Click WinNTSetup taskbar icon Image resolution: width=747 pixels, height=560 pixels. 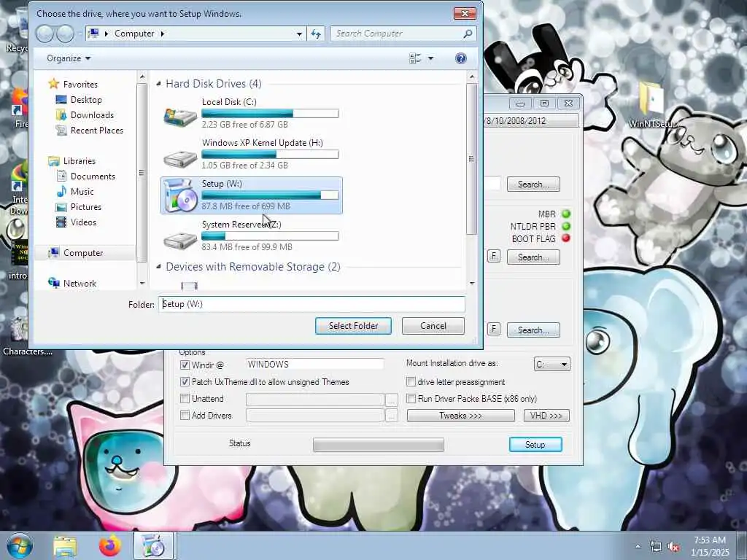(x=153, y=545)
